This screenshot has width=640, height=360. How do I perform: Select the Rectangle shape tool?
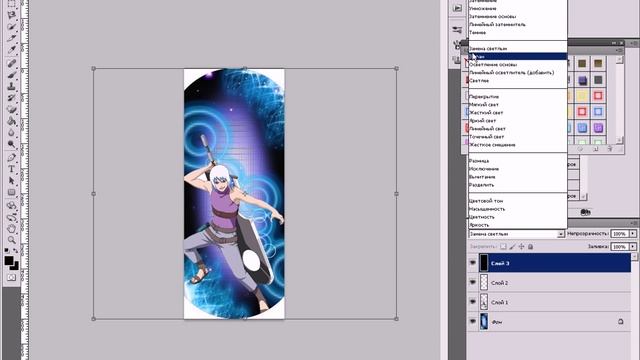click(x=11, y=192)
